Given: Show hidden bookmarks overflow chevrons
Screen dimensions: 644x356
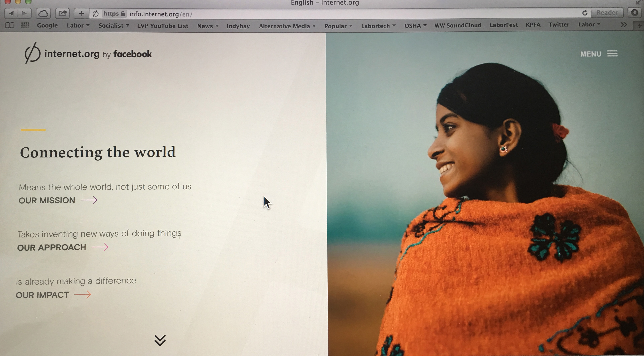Looking at the screenshot, I should pyautogui.click(x=624, y=25).
